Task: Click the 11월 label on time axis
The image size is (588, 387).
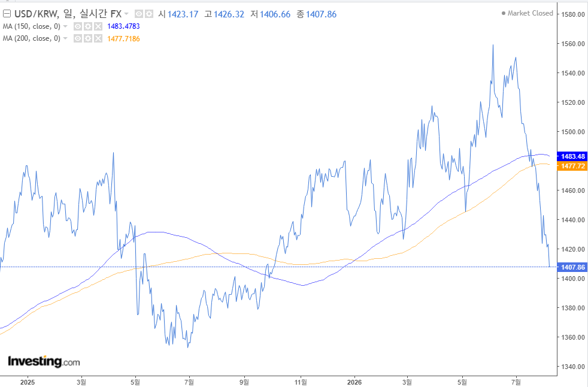Action: click(301, 382)
